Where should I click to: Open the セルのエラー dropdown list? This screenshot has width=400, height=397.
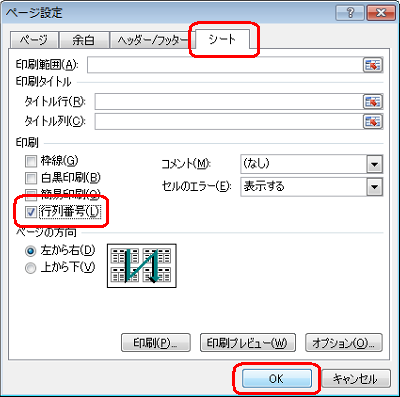(375, 187)
